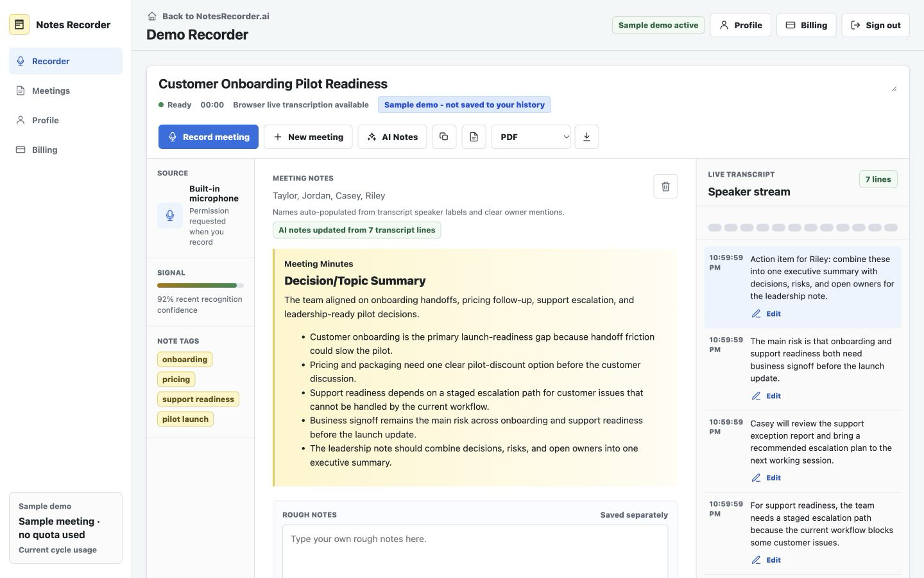924x578 pixels.
Task: Click the Notes Recorder logo icon
Action: coord(19,24)
